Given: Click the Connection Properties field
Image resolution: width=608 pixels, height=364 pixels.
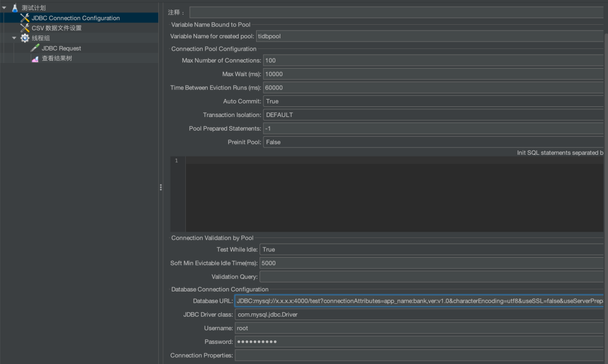Looking at the screenshot, I should tap(419, 355).
